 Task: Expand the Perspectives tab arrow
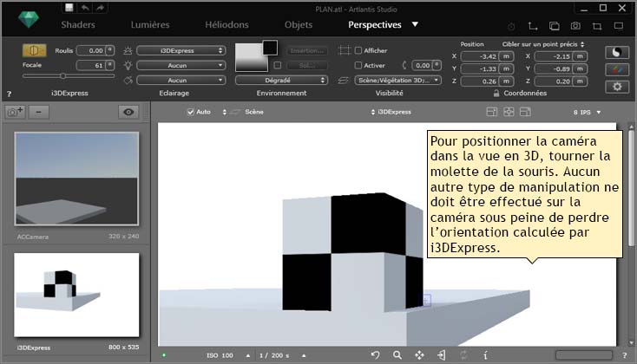pyautogui.click(x=415, y=24)
